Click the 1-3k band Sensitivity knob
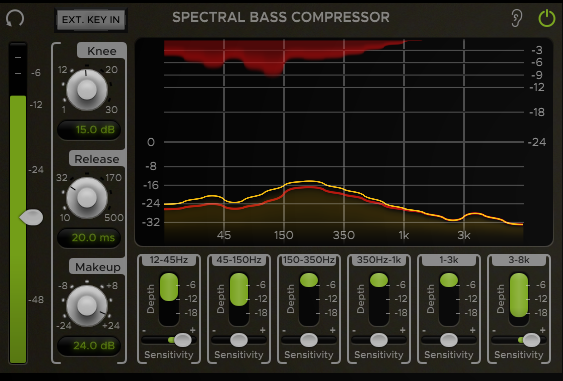563x381 pixels. coord(449,340)
